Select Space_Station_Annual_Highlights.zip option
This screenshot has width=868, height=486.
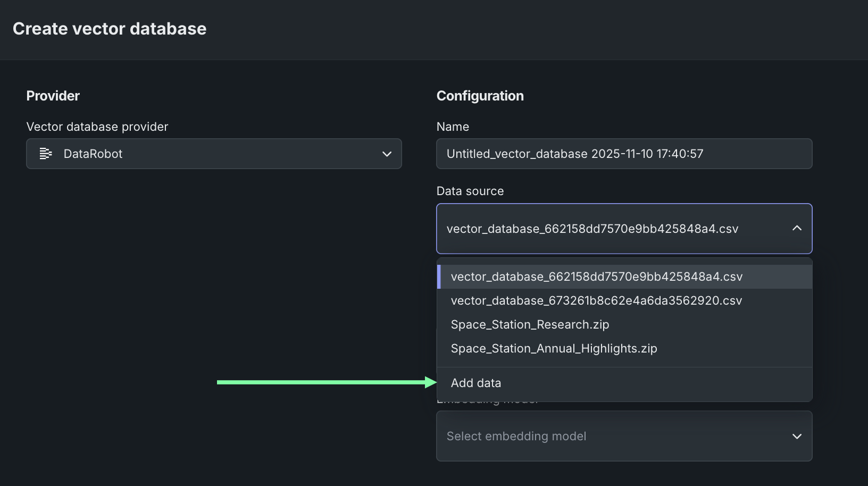(x=554, y=348)
